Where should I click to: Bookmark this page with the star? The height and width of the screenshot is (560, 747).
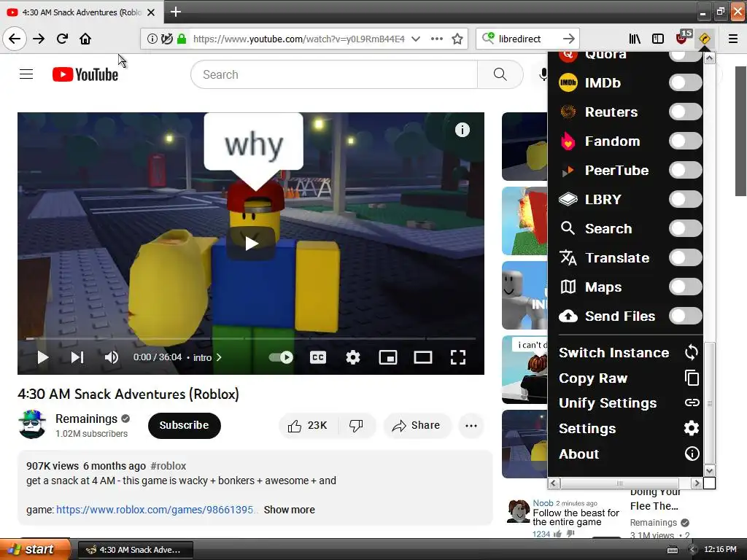(x=457, y=39)
